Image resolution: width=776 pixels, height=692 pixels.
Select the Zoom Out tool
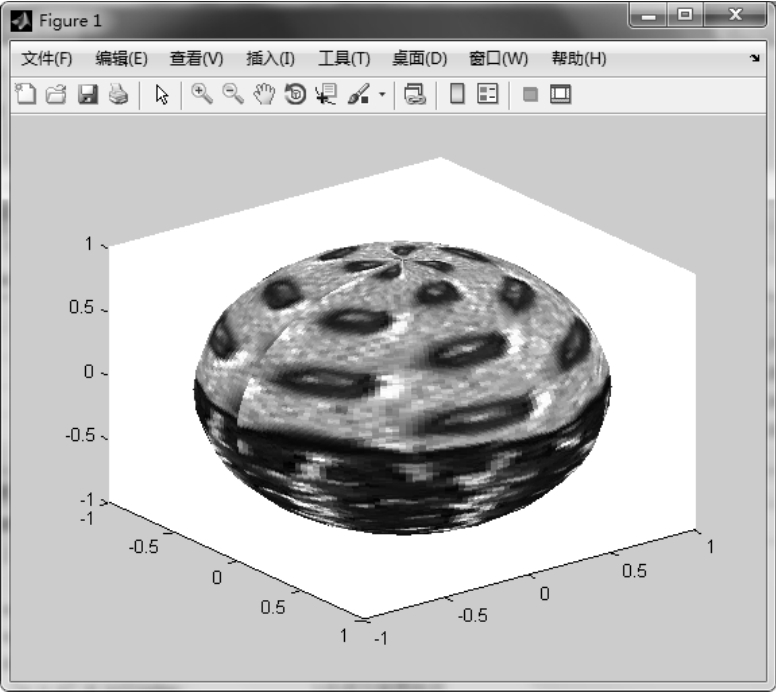(x=233, y=95)
